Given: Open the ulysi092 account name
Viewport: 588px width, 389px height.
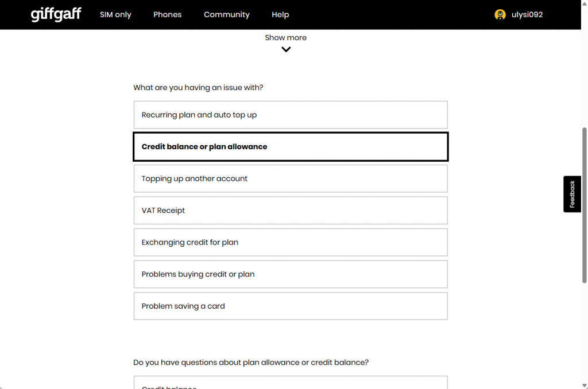Looking at the screenshot, I should (x=527, y=14).
